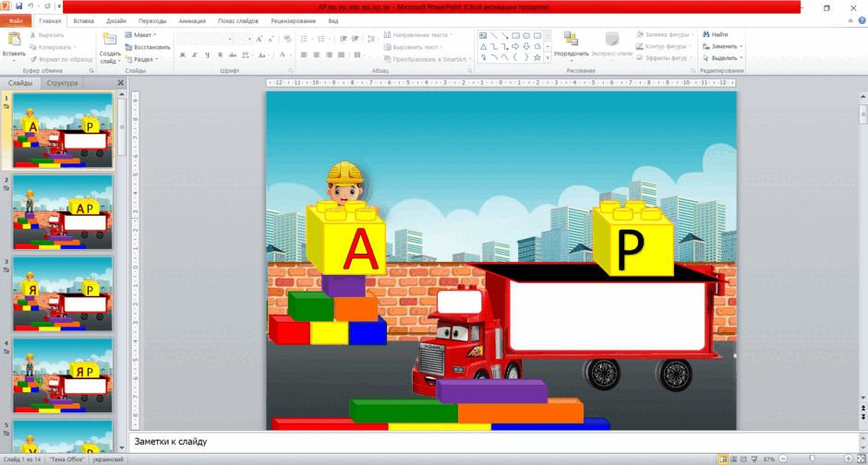Viewport: 868px width, 465px height.
Task: Click the Заменить replace button
Action: 722,46
